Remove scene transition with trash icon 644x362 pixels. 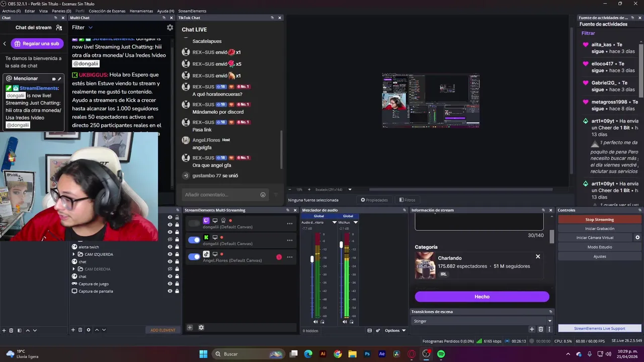point(541,329)
